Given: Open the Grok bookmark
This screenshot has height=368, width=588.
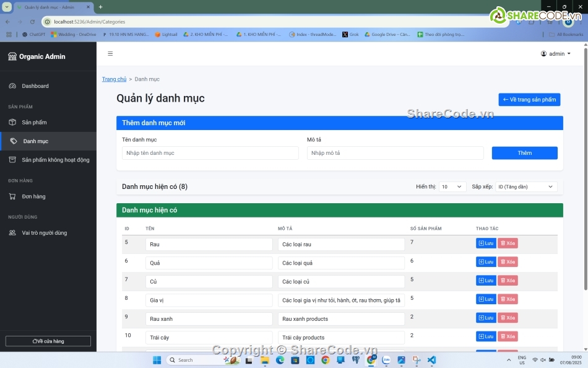Looking at the screenshot, I should coord(350,34).
